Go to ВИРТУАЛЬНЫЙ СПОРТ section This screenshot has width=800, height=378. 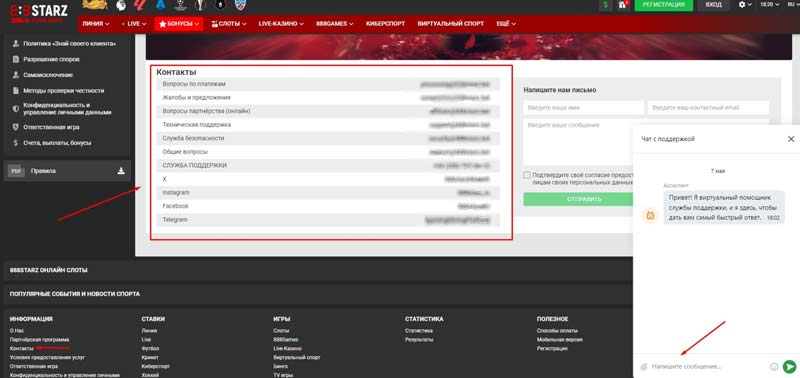coord(451,23)
